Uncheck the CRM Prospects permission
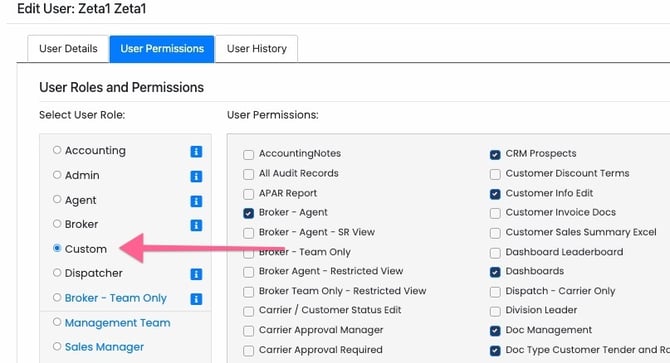 pyautogui.click(x=495, y=155)
